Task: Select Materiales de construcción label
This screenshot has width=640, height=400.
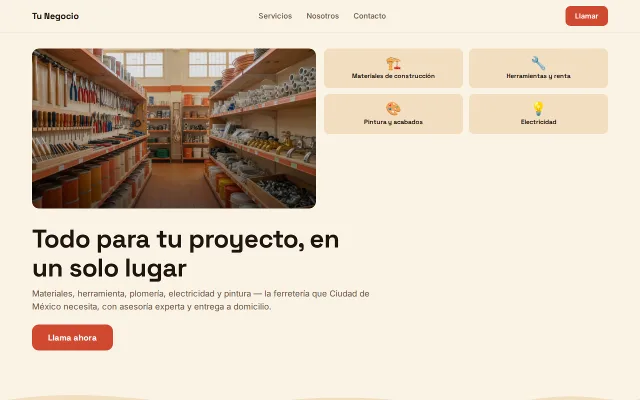Action: click(393, 76)
